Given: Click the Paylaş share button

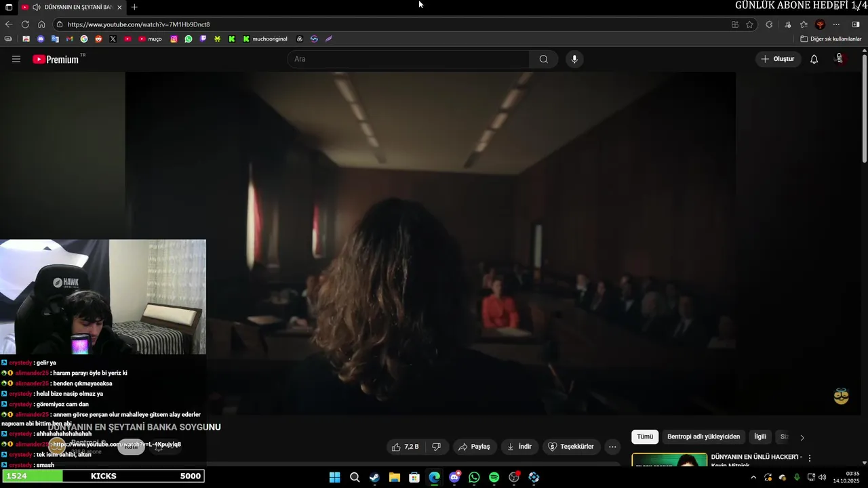Looking at the screenshot, I should click(474, 447).
